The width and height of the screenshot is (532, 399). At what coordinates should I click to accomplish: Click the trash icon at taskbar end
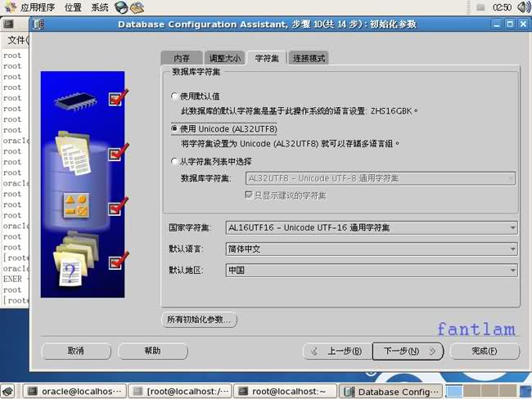(525, 391)
